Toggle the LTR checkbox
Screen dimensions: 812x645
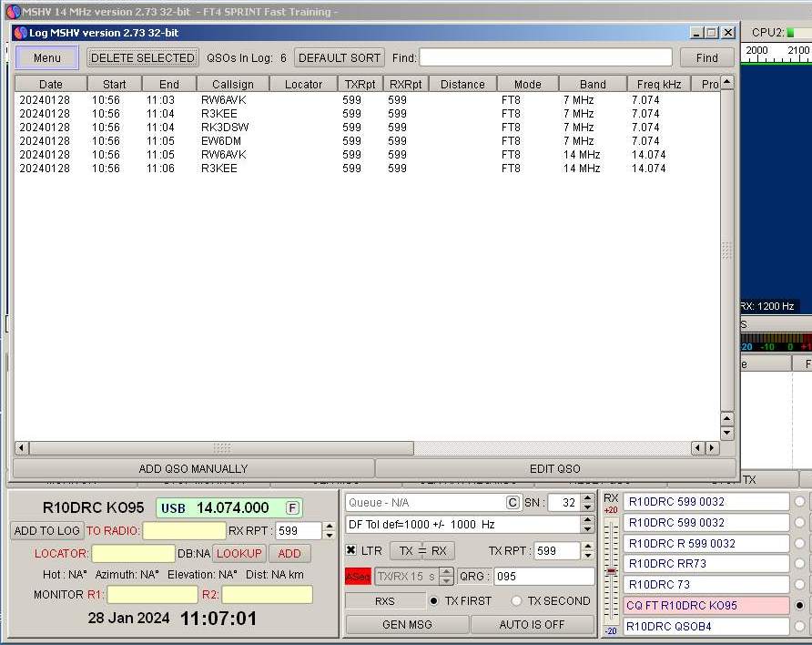pyautogui.click(x=351, y=551)
